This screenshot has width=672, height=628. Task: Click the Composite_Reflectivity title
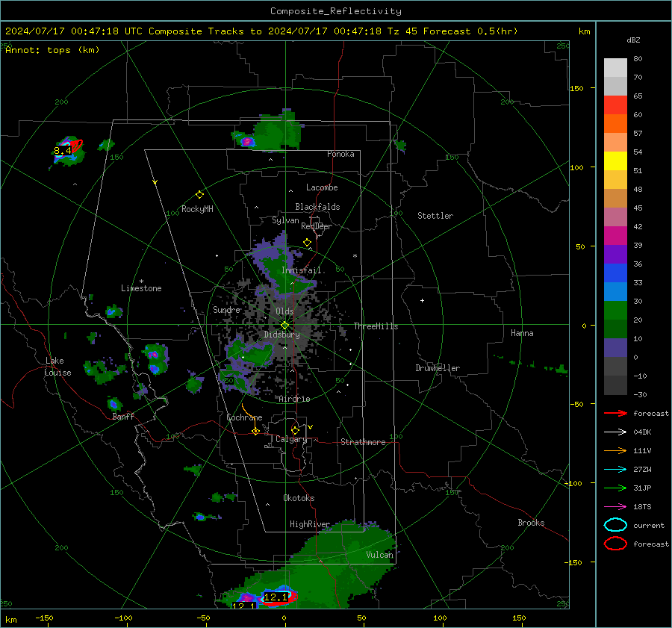(x=336, y=11)
